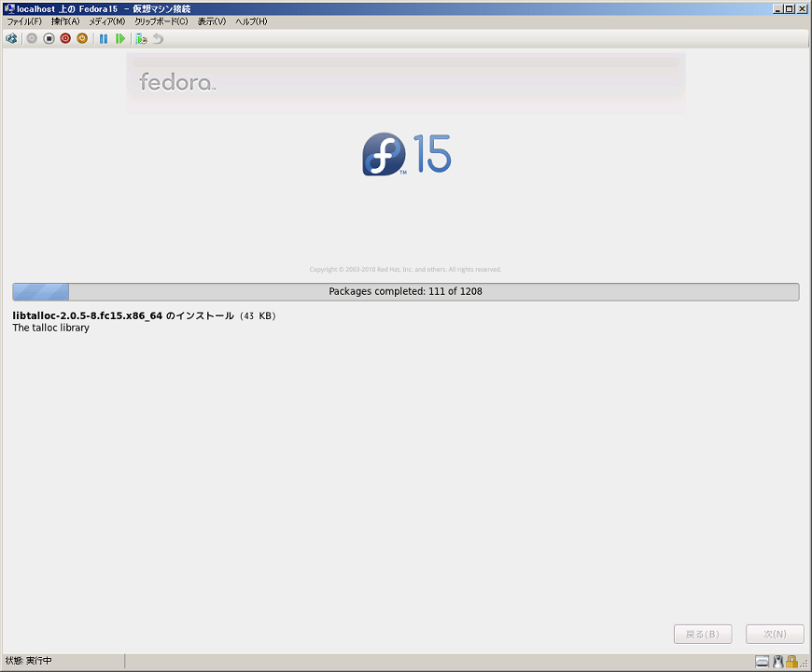
Task: Click the green Reset play icon
Action: tap(120, 38)
